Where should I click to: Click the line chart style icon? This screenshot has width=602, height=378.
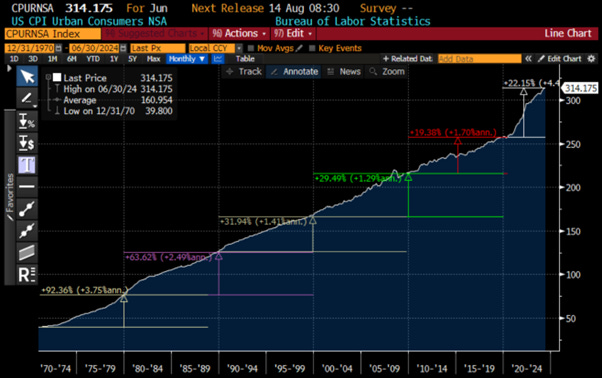(x=218, y=59)
